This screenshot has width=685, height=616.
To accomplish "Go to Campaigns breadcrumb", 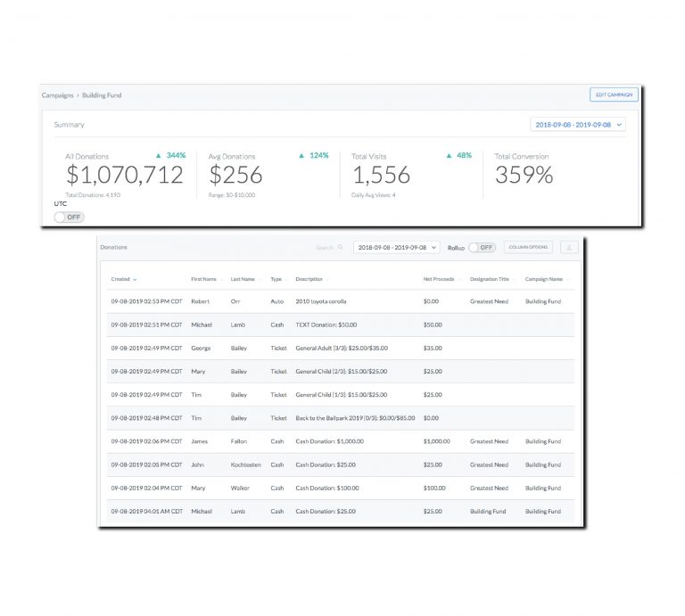I will (57, 94).
